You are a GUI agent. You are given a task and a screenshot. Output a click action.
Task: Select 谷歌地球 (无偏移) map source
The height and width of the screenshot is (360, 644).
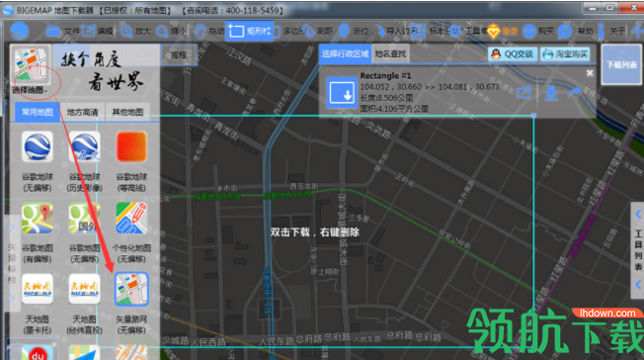(x=38, y=161)
